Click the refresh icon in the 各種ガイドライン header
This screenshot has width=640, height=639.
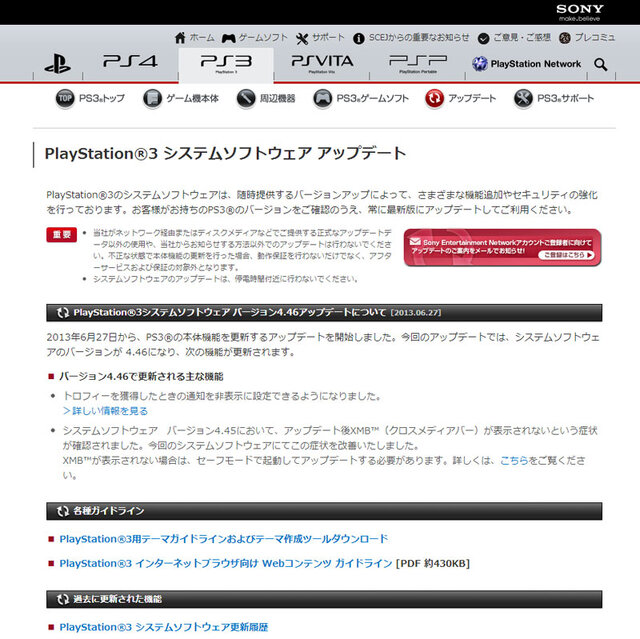coord(63,511)
